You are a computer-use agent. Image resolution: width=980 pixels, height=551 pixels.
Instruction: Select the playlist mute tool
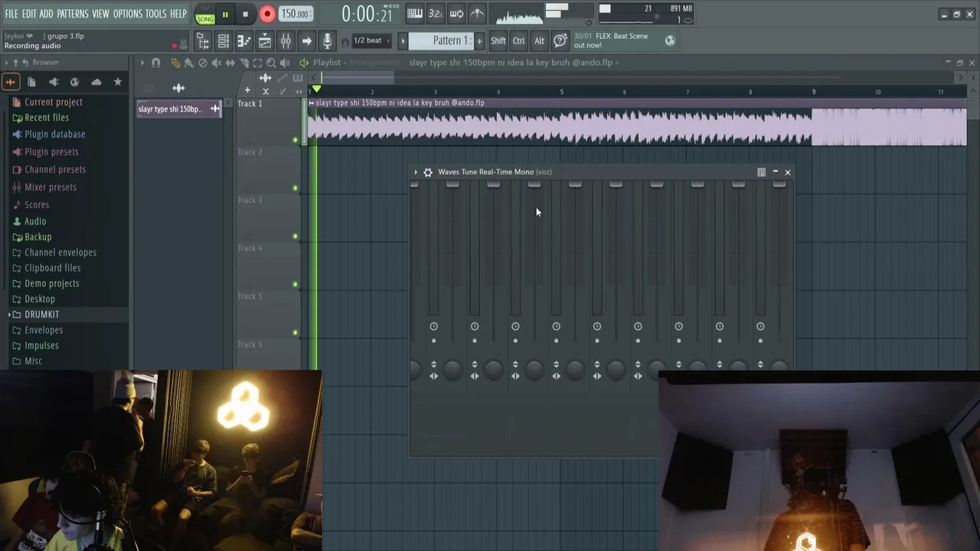(x=216, y=63)
